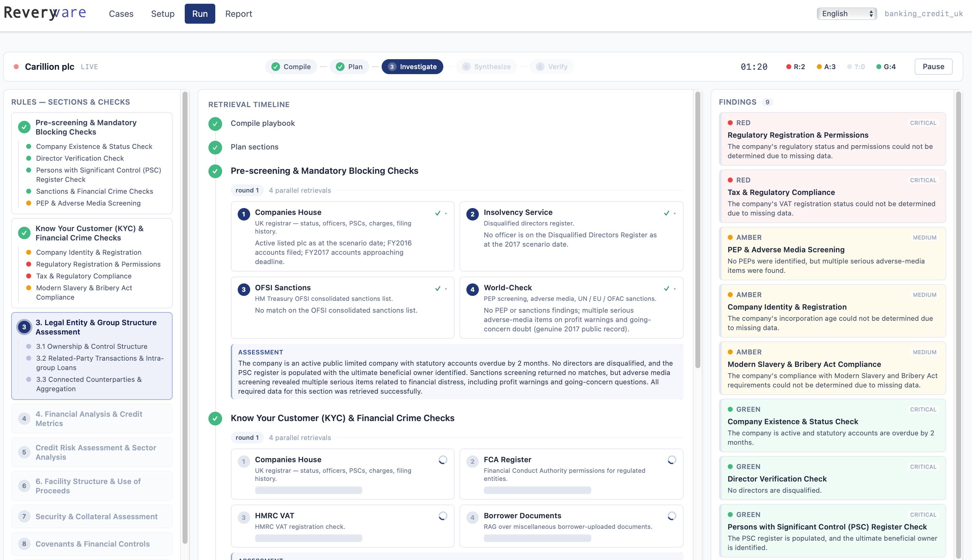972x560 pixels.
Task: Select number 3 badge of Legal Entity section
Action: (24, 327)
